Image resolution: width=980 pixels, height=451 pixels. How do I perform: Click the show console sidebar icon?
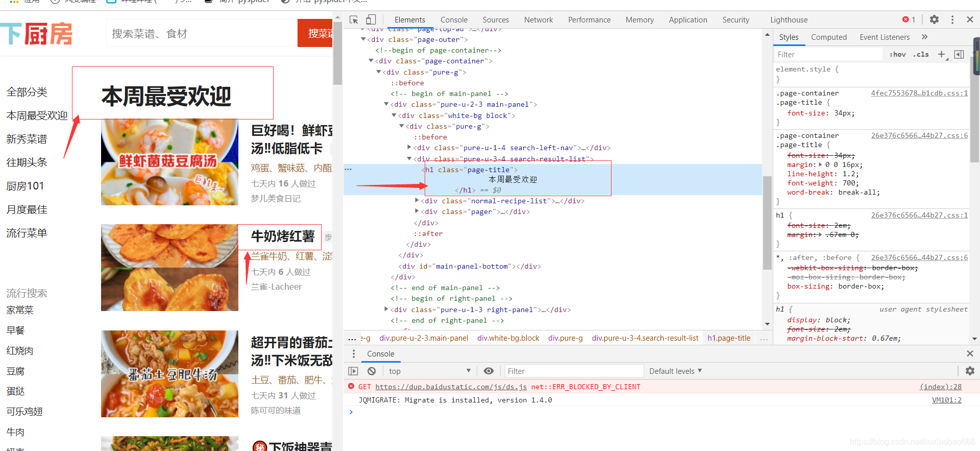[353, 371]
